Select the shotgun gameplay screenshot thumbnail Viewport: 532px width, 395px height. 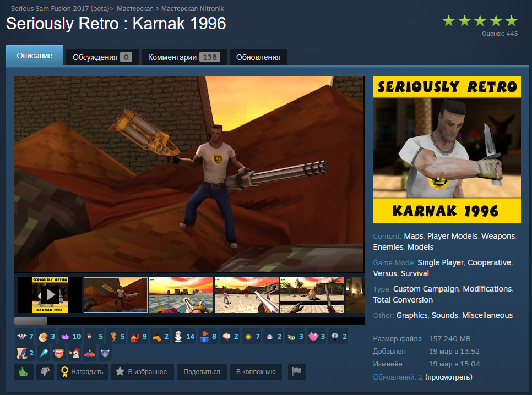coord(247,295)
